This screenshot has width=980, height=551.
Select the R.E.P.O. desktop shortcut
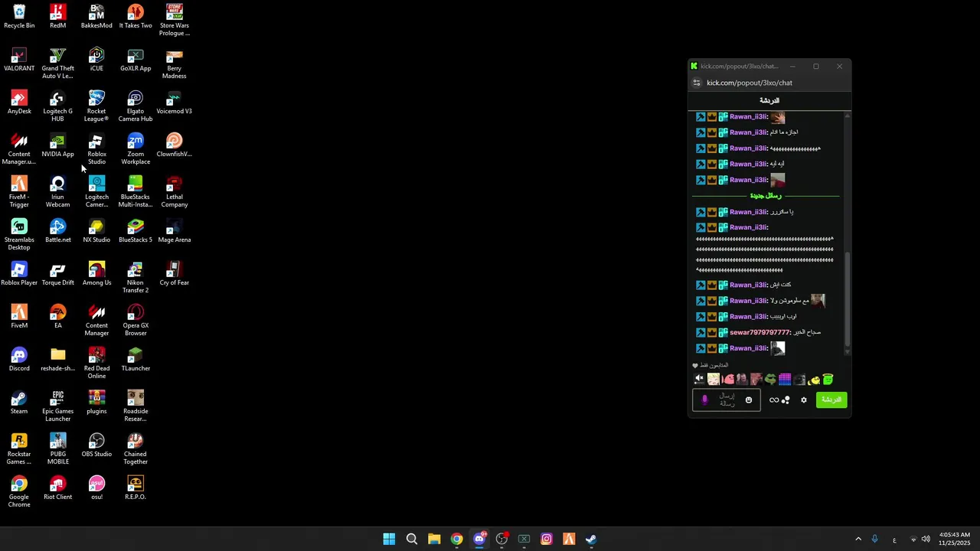[136, 488]
